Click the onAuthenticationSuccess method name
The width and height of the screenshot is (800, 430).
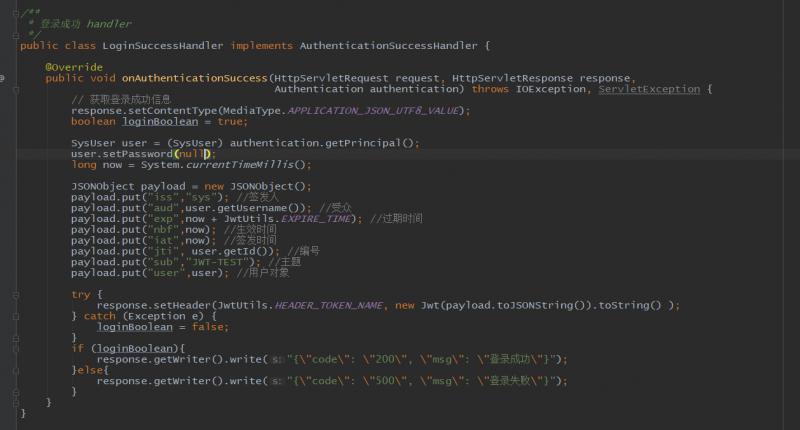[x=194, y=78]
